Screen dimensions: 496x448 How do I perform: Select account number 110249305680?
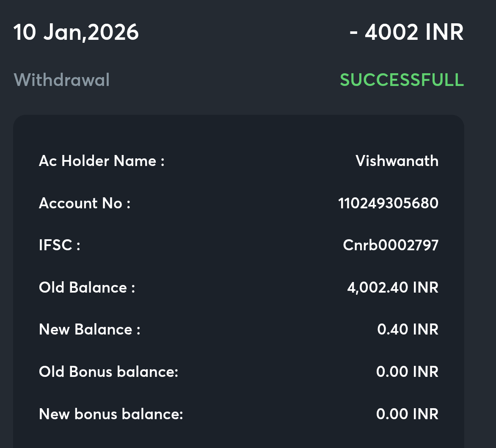(388, 203)
